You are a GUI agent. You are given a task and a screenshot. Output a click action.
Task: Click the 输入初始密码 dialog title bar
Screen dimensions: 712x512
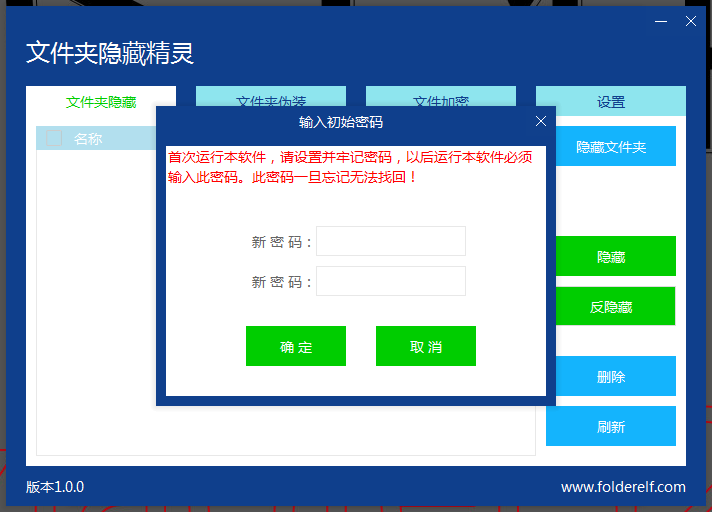(x=340, y=121)
